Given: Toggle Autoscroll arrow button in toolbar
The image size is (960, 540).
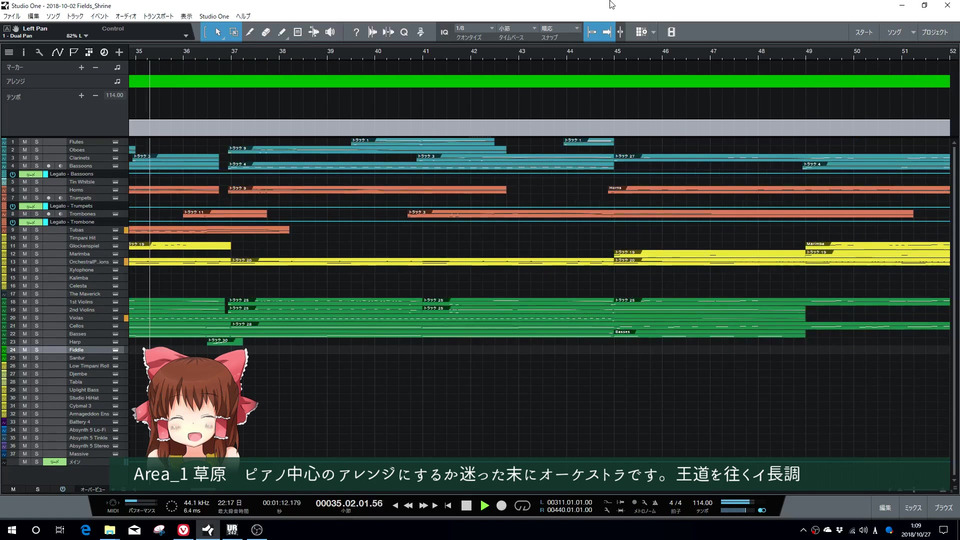Looking at the screenshot, I should click(607, 32).
